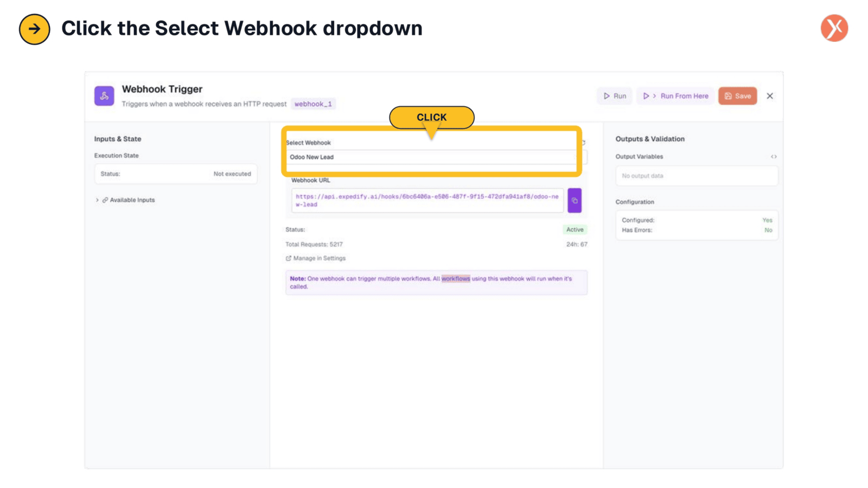
Task: Close the Webhook Trigger panel
Action: [770, 96]
